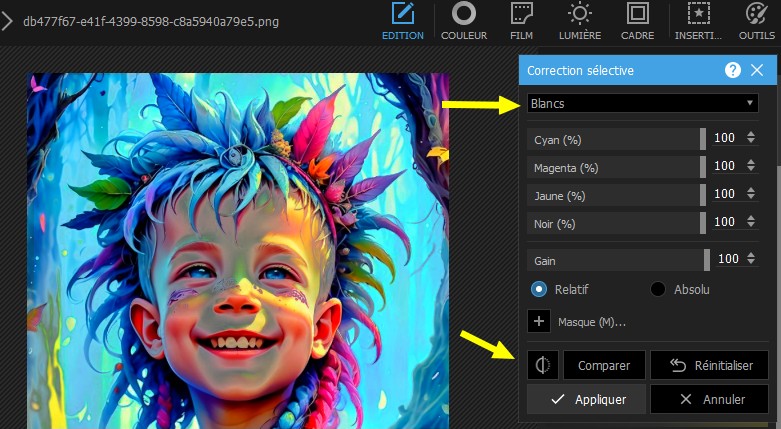The image size is (781, 429).
Task: Decrease the Gain value with down arrow
Action: (x=751, y=262)
